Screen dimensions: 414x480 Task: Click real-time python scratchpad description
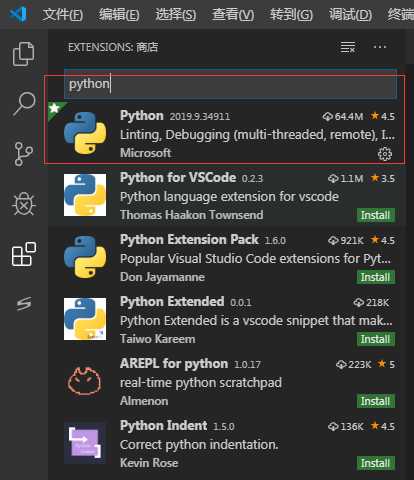pyautogui.click(x=201, y=383)
